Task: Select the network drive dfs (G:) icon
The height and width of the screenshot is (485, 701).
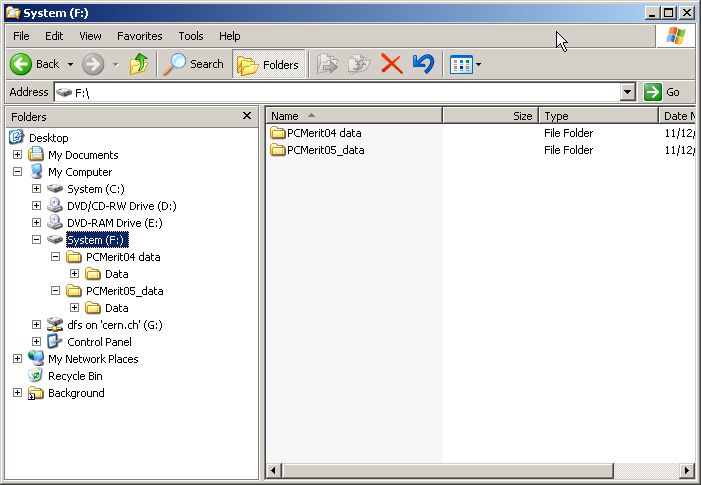Action: pos(55,325)
